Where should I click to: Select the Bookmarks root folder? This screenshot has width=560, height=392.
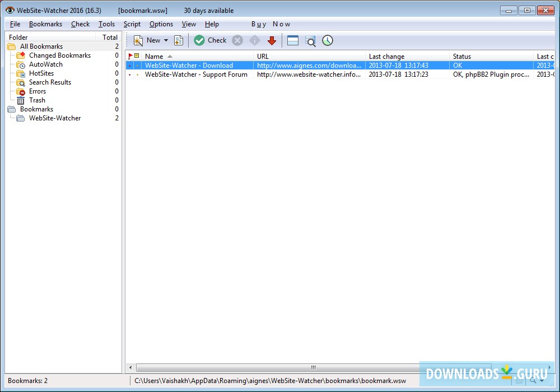click(x=36, y=109)
